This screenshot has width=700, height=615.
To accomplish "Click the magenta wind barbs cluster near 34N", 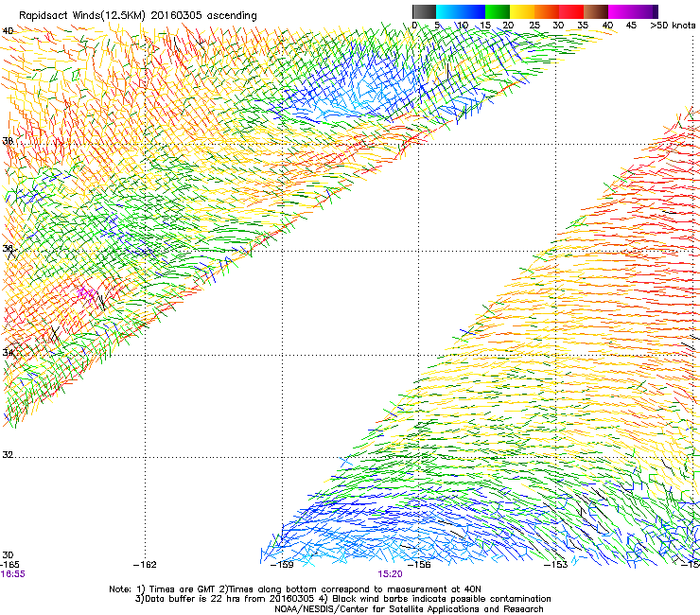I will tap(86, 294).
